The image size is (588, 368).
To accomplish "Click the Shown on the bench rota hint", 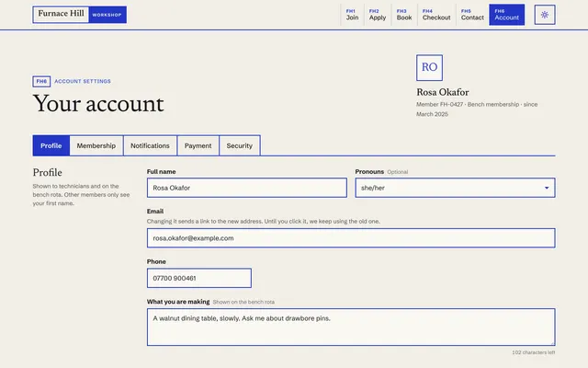I will [x=243, y=302].
